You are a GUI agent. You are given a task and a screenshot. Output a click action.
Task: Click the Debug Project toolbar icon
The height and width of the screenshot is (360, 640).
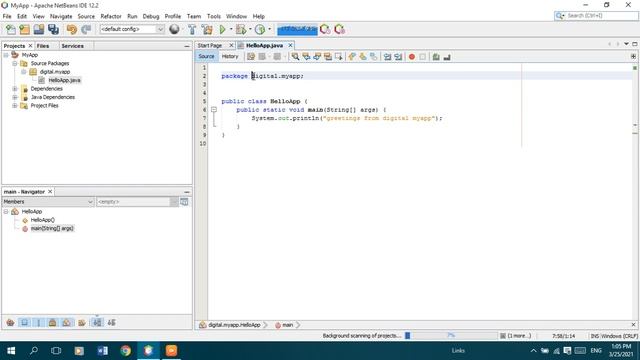click(x=241, y=29)
